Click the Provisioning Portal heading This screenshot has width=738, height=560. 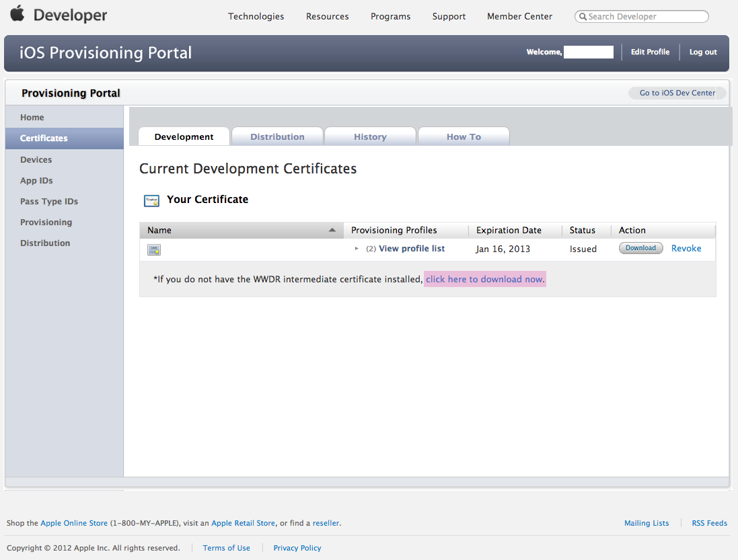click(x=71, y=93)
